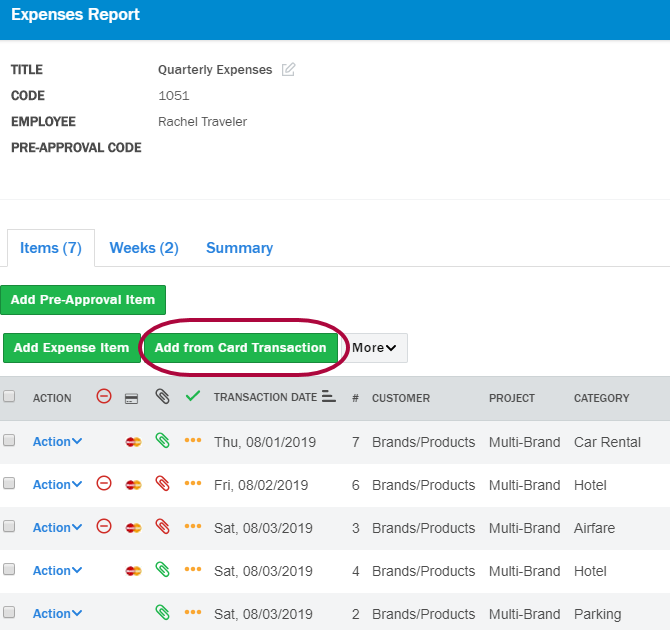670x630 pixels.
Task: Click red minus icon in Fri 08/02/2019 row
Action: pos(104,483)
